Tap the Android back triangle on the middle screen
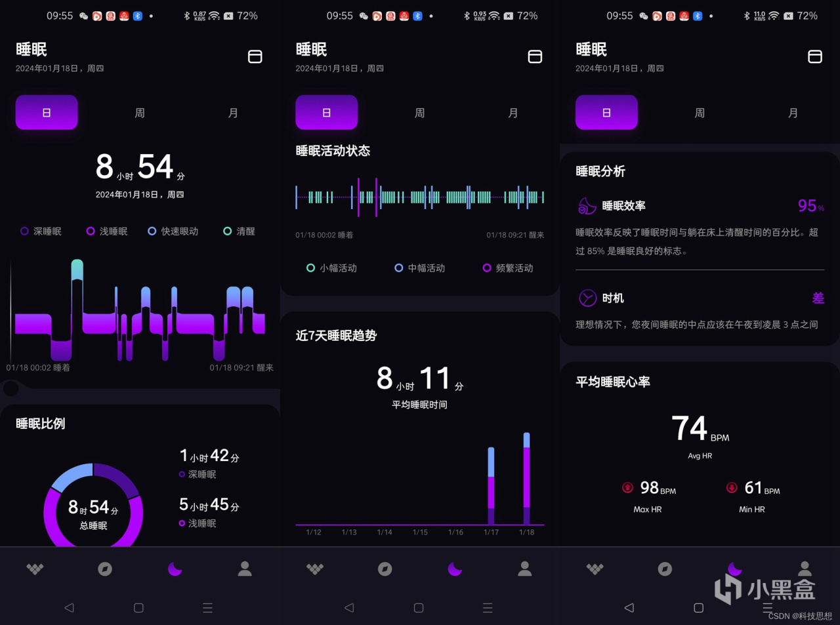Screen dimensions: 840x625 pyautogui.click(x=349, y=608)
